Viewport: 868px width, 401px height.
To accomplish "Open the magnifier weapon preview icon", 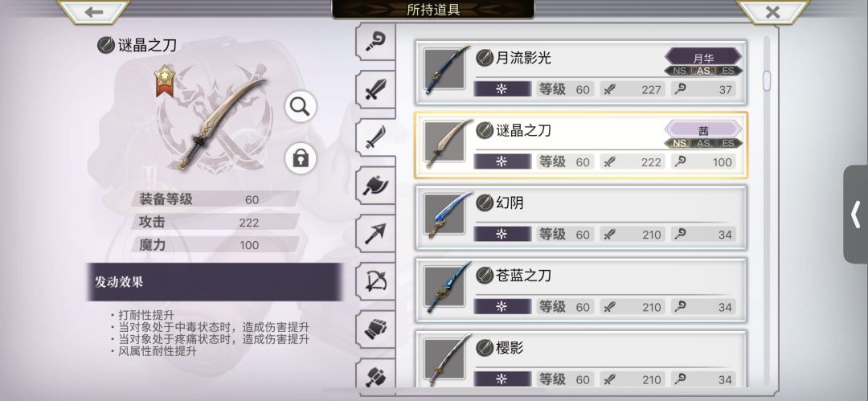I will click(x=301, y=107).
